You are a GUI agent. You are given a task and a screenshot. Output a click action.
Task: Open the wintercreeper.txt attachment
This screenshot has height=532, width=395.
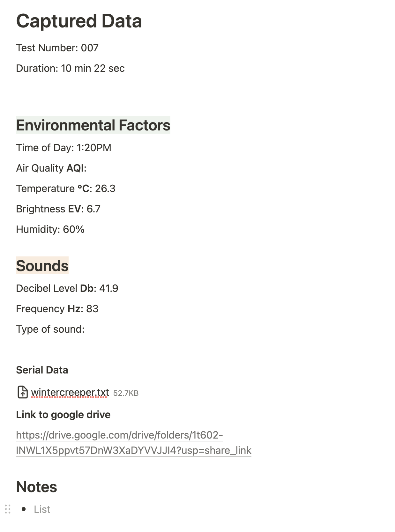click(x=70, y=392)
